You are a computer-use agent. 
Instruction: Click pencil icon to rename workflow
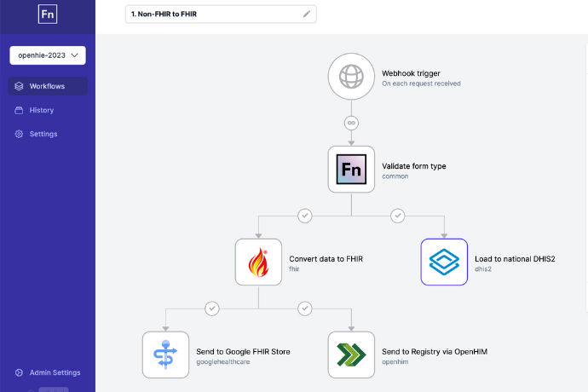[307, 14]
